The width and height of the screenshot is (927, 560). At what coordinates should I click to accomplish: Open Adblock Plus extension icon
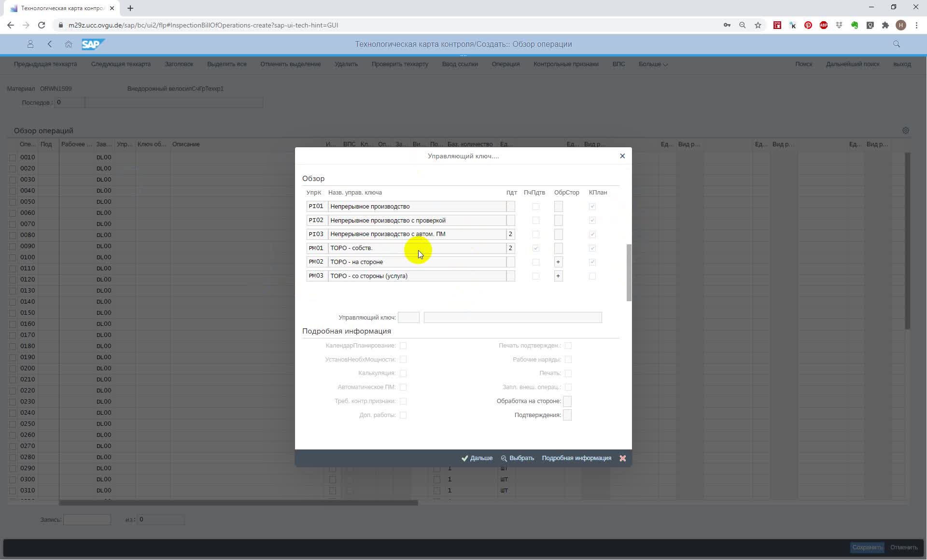pos(824,25)
